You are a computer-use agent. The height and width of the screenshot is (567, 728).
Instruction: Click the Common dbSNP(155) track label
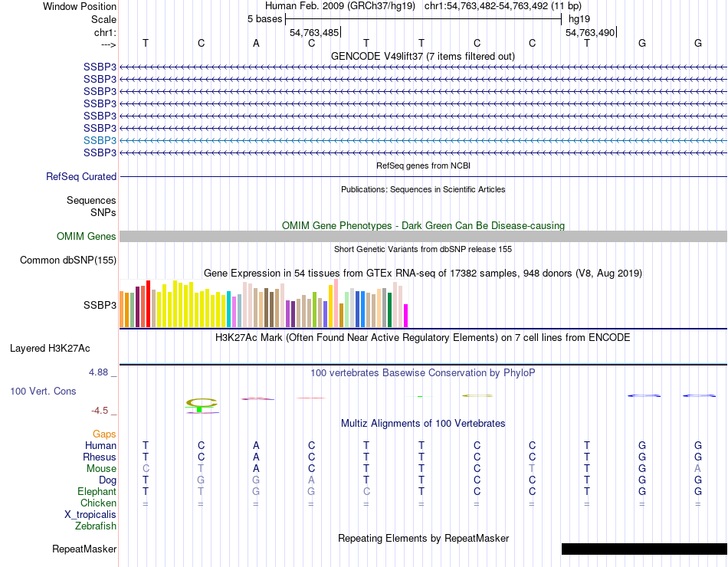tap(68, 260)
